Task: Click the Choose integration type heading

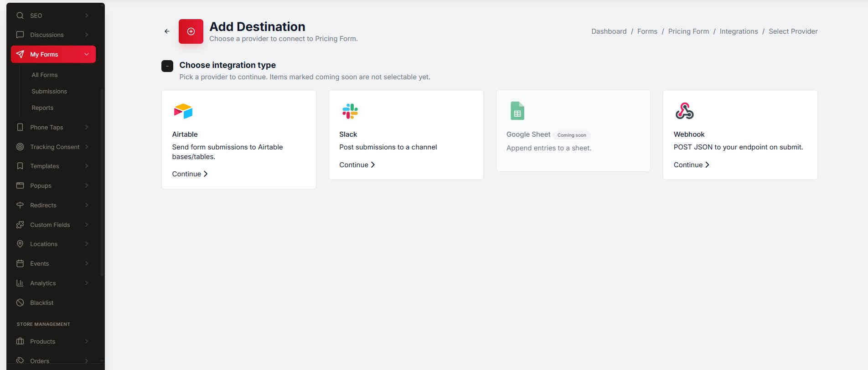Action: click(227, 65)
